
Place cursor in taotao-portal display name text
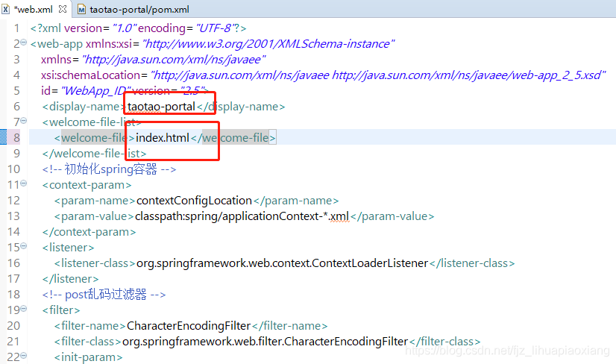(x=161, y=107)
